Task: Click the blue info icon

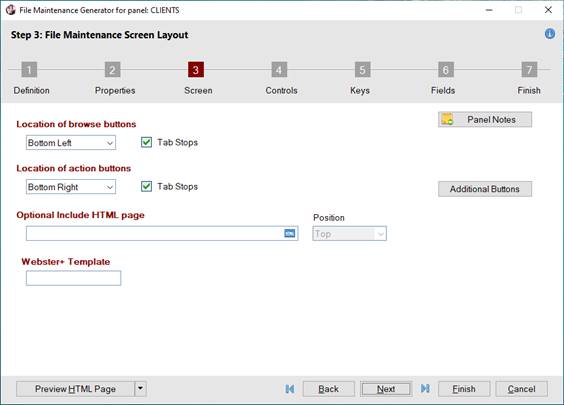Action: pyautogui.click(x=550, y=34)
